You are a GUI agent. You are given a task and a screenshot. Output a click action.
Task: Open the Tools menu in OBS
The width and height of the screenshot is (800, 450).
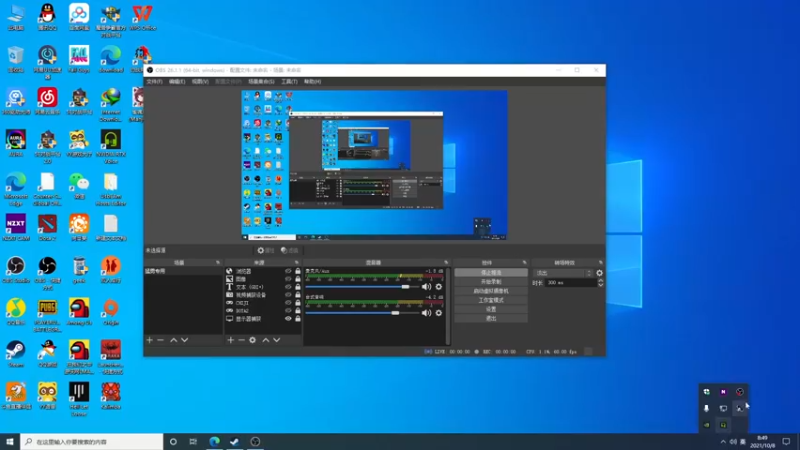[x=289, y=82]
